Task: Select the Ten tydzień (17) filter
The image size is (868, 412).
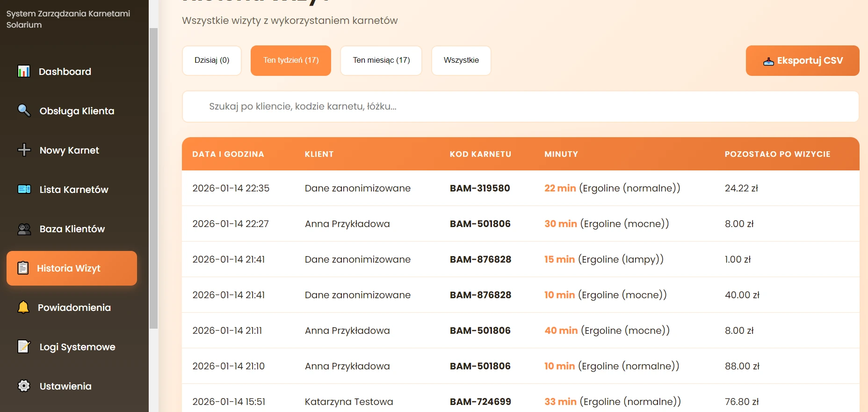Action: click(290, 60)
